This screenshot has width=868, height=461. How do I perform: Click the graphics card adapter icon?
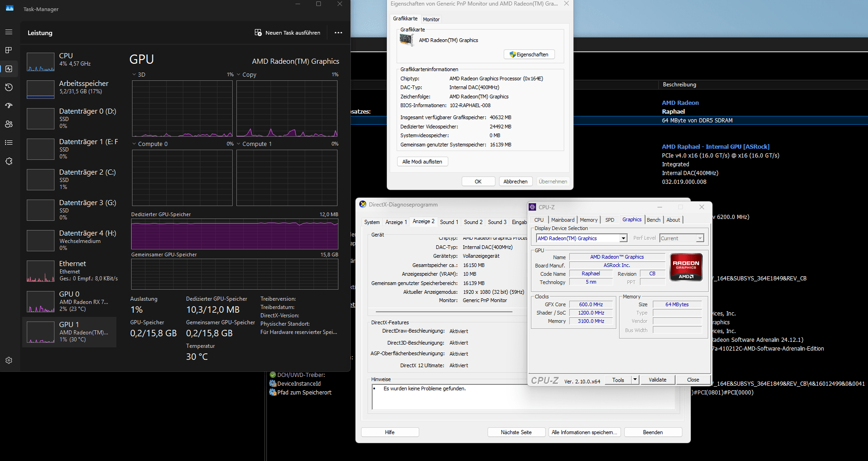[x=406, y=40]
